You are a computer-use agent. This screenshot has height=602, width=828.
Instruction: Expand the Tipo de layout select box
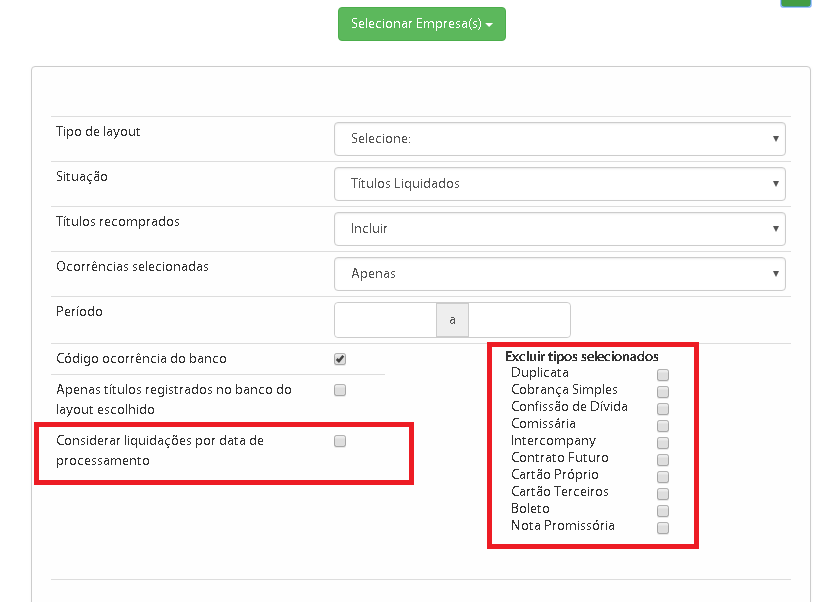tap(559, 139)
